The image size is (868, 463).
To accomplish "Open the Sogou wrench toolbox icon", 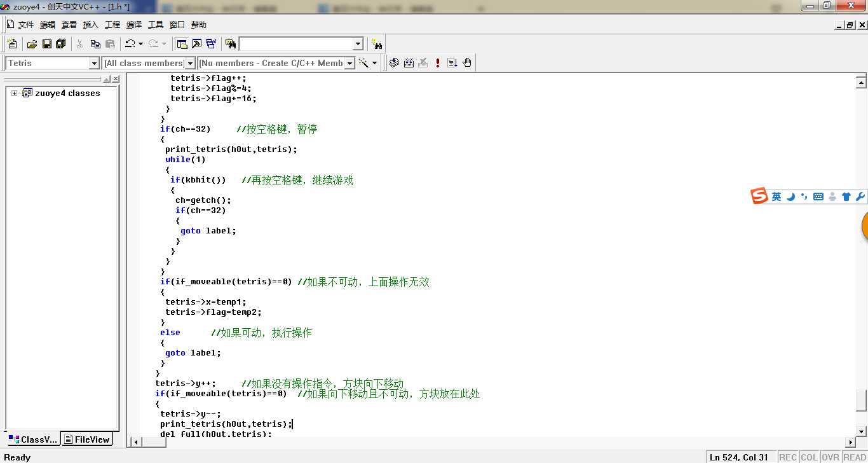I will (860, 197).
